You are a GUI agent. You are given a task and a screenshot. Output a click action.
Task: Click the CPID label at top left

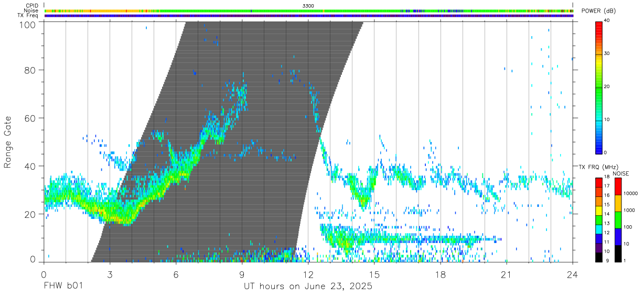(31, 5)
